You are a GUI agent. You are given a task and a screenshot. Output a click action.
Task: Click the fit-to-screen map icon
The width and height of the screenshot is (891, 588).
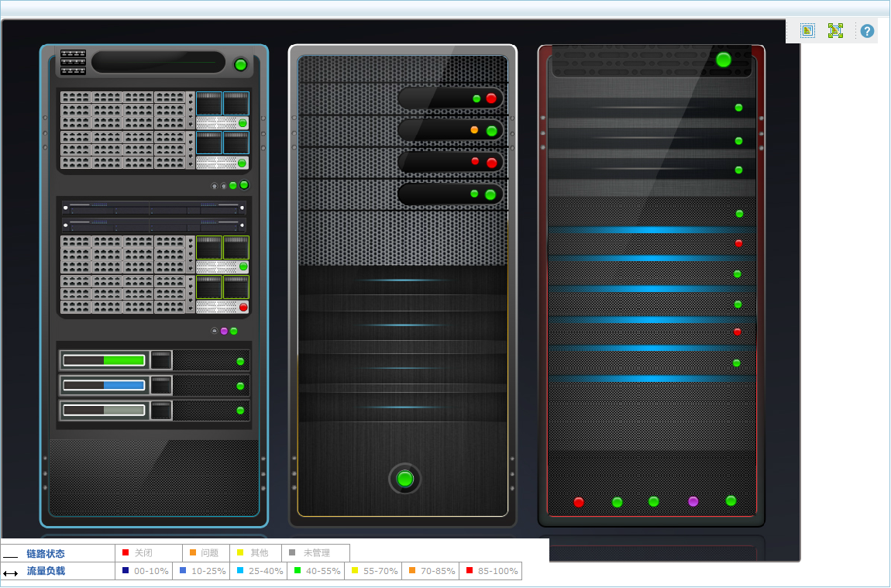pyautogui.click(x=835, y=31)
